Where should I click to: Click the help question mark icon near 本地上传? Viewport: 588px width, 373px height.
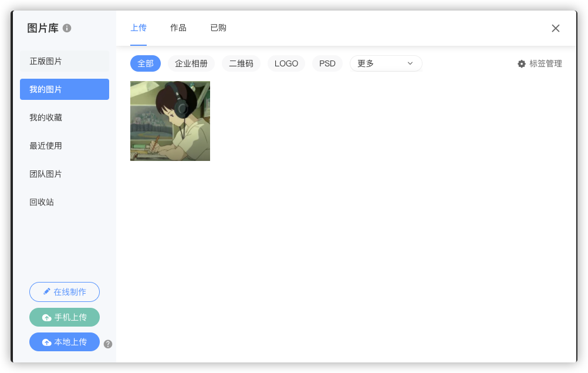click(108, 344)
